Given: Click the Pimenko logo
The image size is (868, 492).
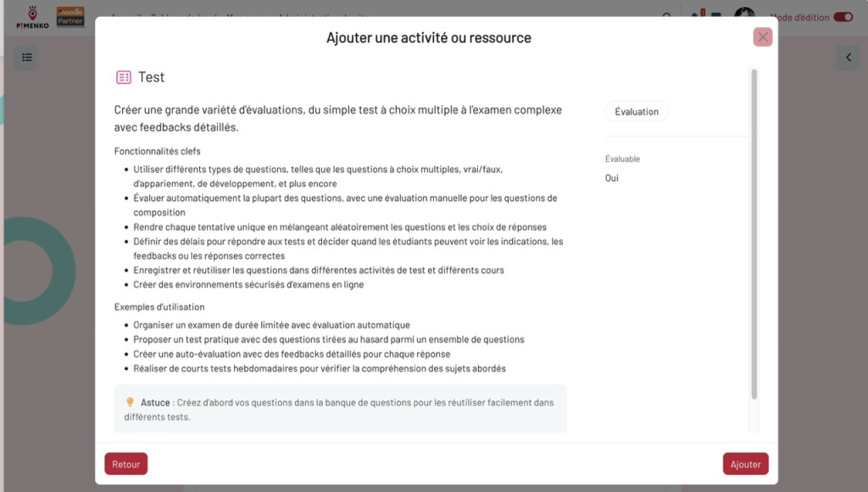Looking at the screenshot, I should click(31, 17).
